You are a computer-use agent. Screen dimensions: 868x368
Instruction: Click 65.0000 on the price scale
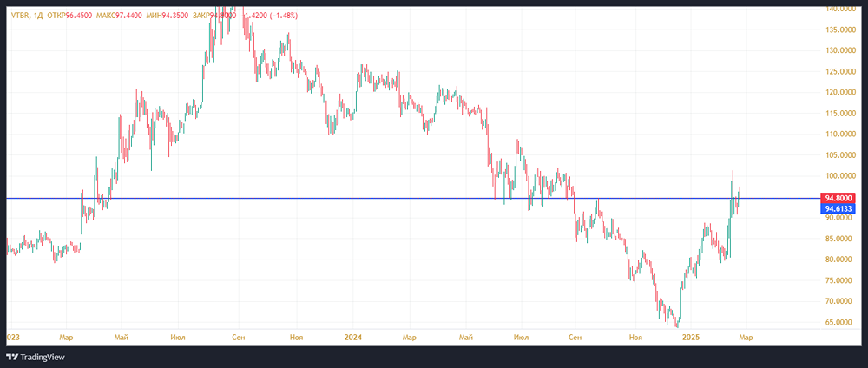pyautogui.click(x=839, y=322)
